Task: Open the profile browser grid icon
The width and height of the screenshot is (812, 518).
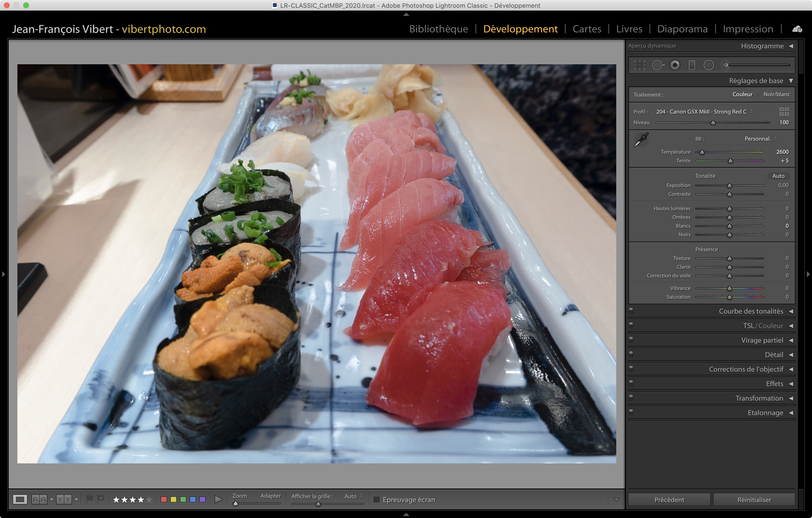Action: coord(784,112)
